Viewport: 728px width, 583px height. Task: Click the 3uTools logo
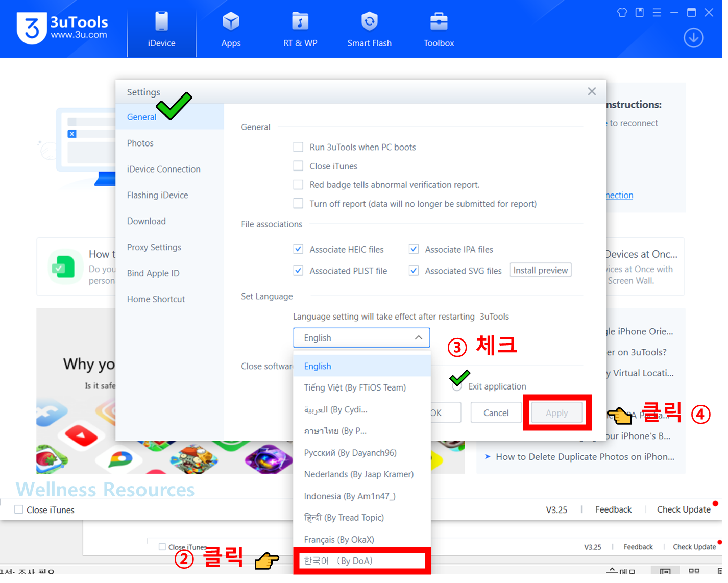pos(63,29)
